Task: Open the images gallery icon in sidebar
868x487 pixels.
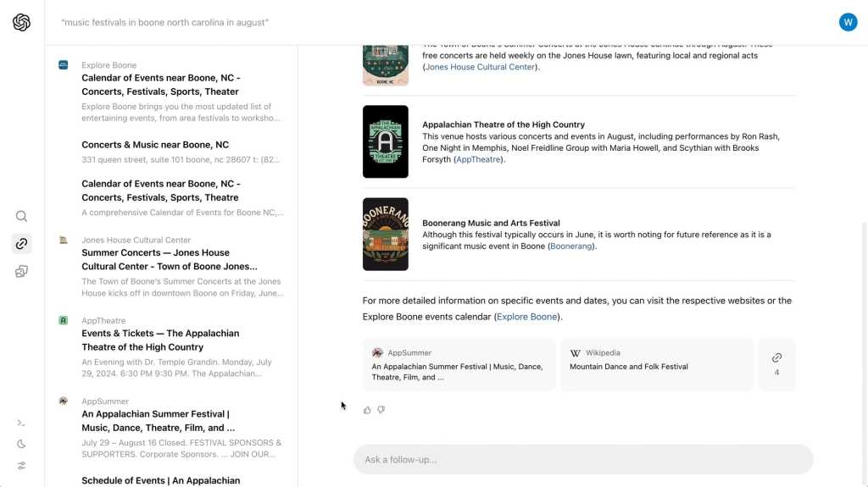Action: coord(22,271)
